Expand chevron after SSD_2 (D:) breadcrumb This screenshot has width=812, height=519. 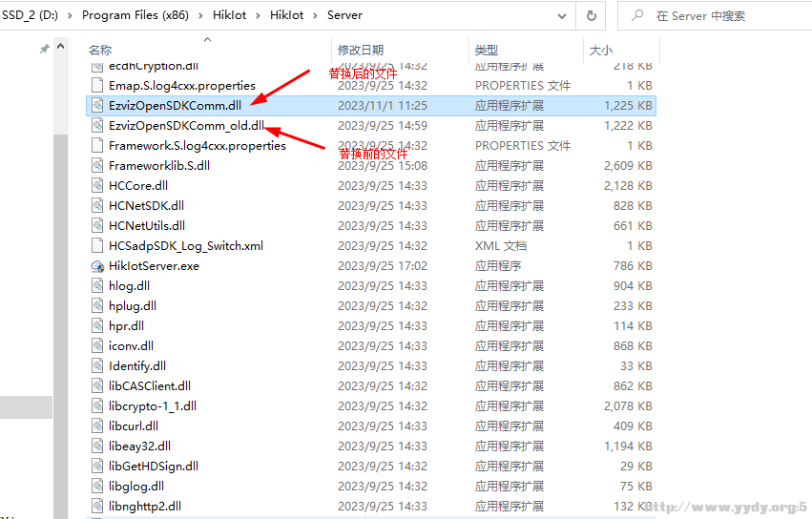70,15
